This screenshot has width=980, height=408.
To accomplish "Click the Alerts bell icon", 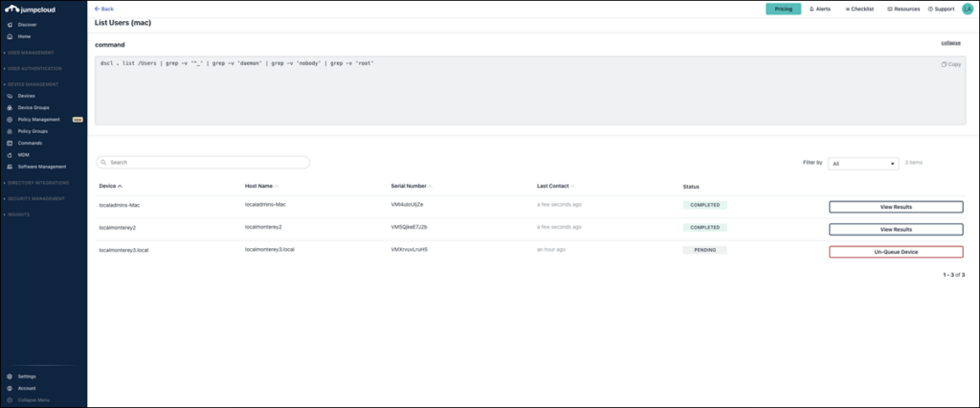I will [820, 9].
